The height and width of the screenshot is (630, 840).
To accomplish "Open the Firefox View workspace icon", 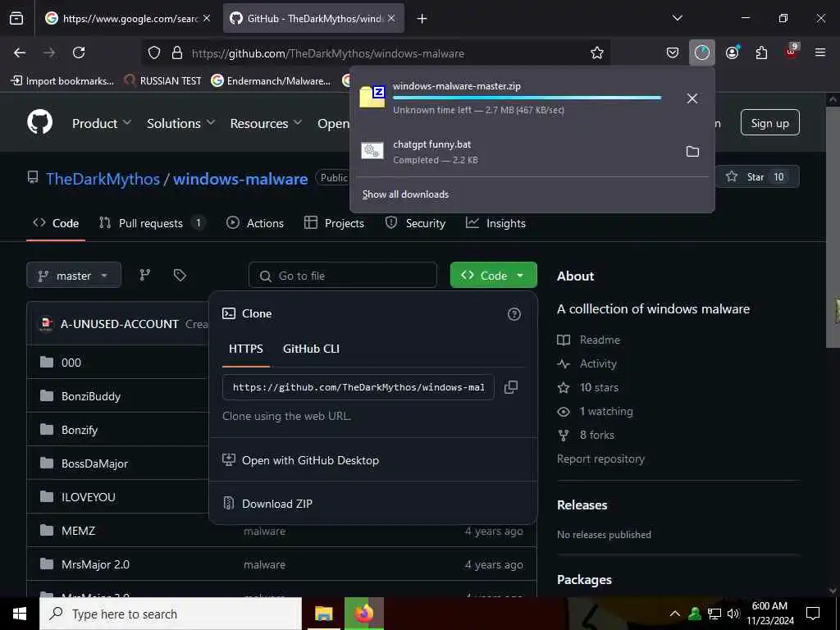I will [x=16, y=18].
